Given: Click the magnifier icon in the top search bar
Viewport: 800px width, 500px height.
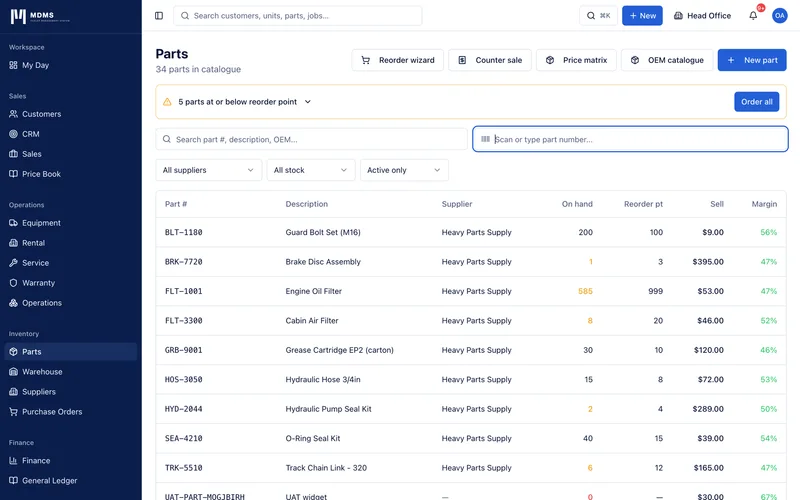Looking at the screenshot, I should pos(185,16).
